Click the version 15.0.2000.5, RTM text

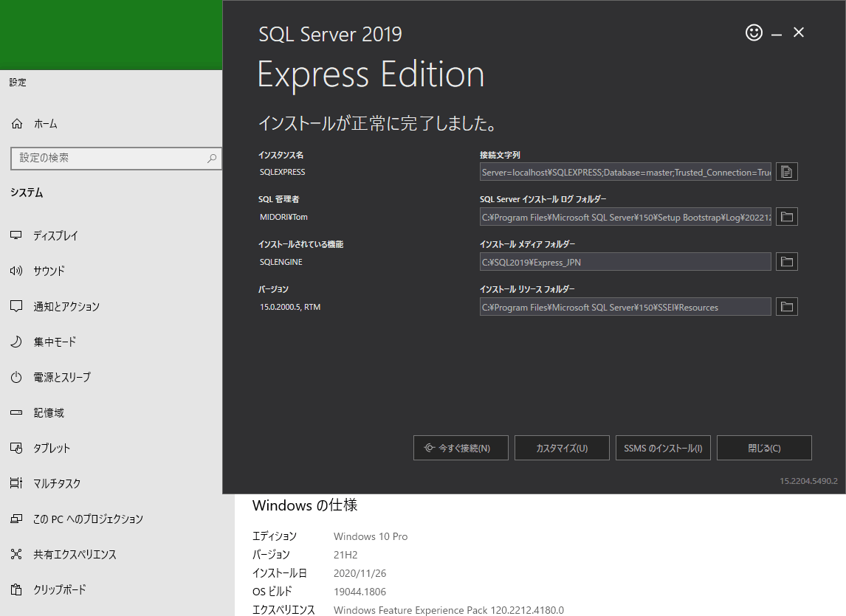[290, 307]
